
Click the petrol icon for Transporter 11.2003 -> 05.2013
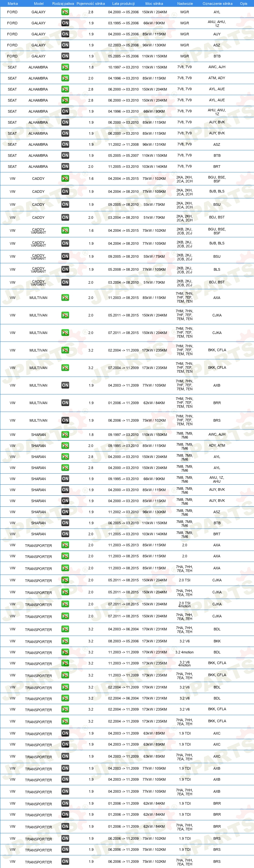(x=65, y=545)
